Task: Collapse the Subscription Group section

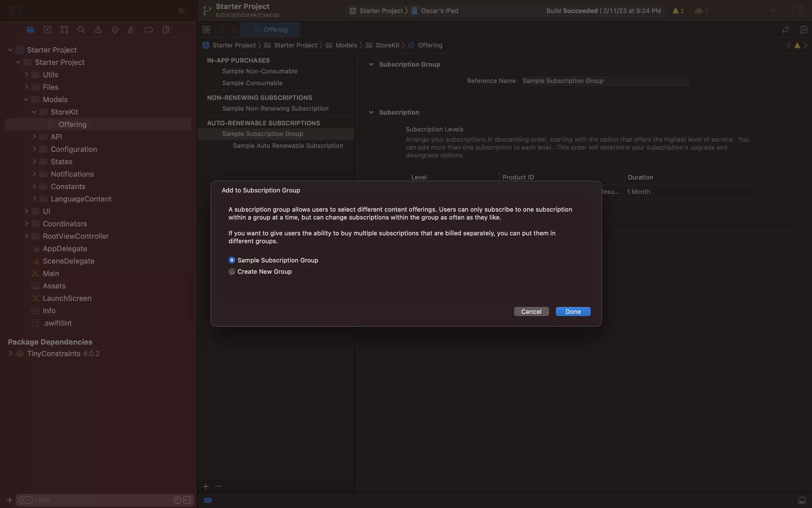Action: pos(371,64)
